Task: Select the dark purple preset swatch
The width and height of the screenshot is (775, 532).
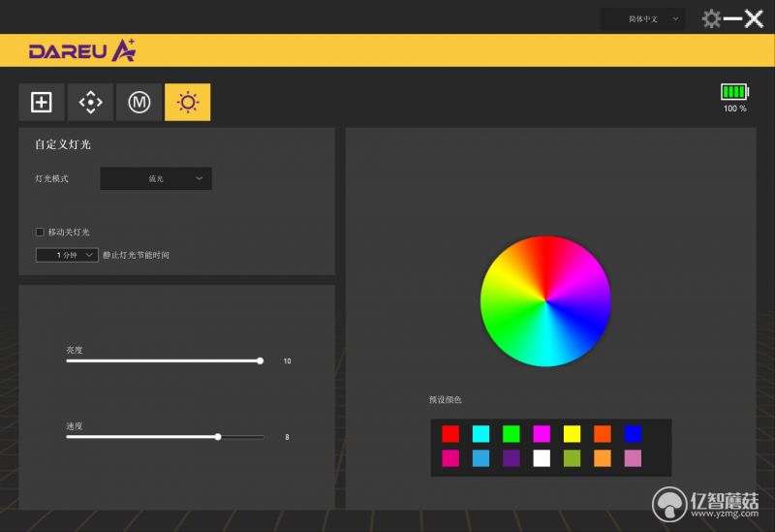Action: pos(511,458)
